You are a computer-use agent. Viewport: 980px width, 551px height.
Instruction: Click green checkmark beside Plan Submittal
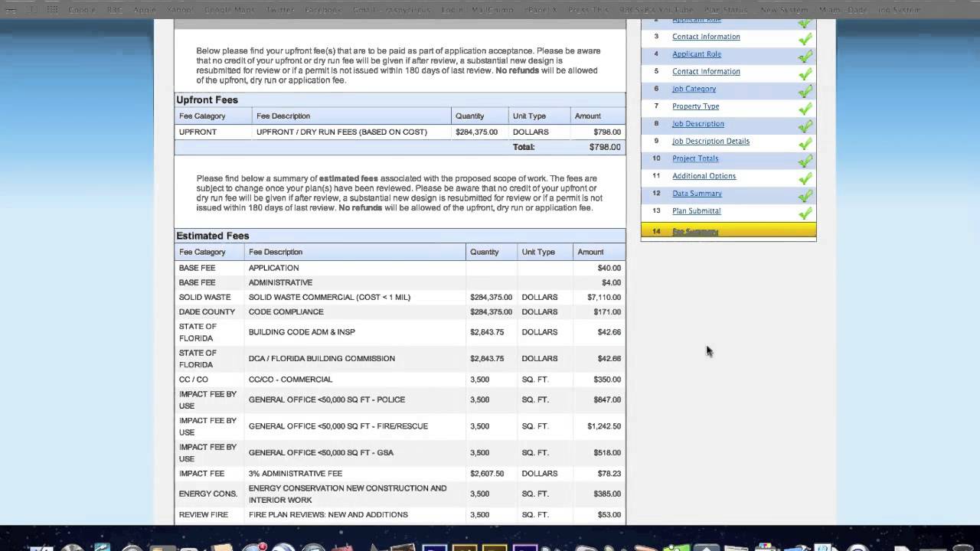pyautogui.click(x=805, y=213)
